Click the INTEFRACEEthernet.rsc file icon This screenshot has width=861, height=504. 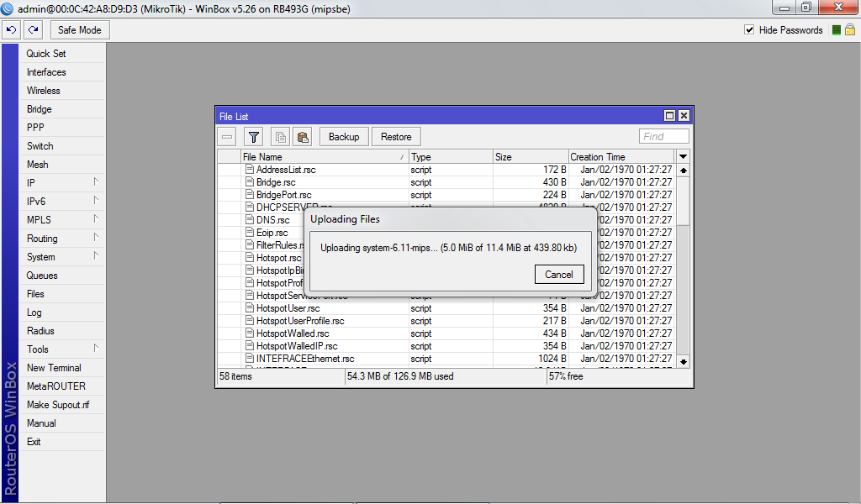click(249, 359)
